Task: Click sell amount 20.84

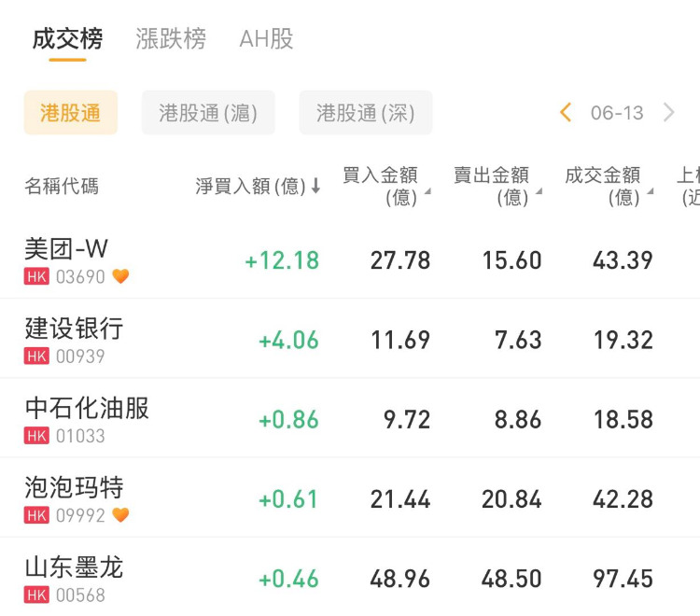Action: tap(512, 499)
